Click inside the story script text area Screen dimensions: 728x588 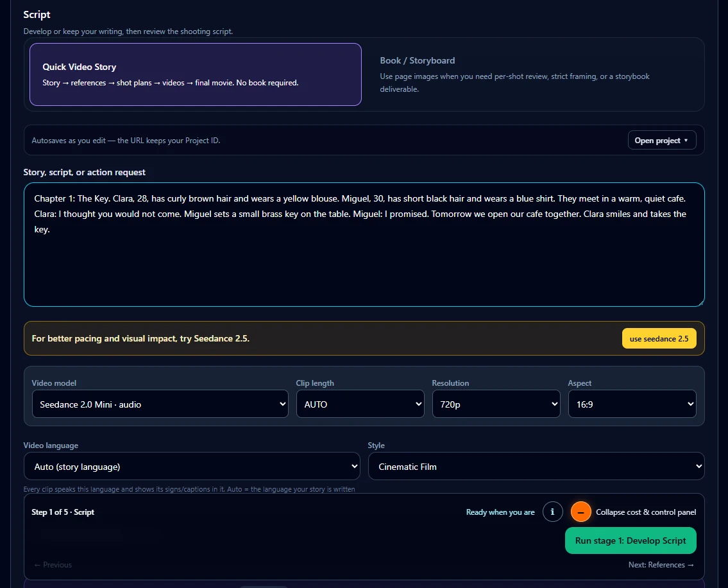[x=364, y=245]
